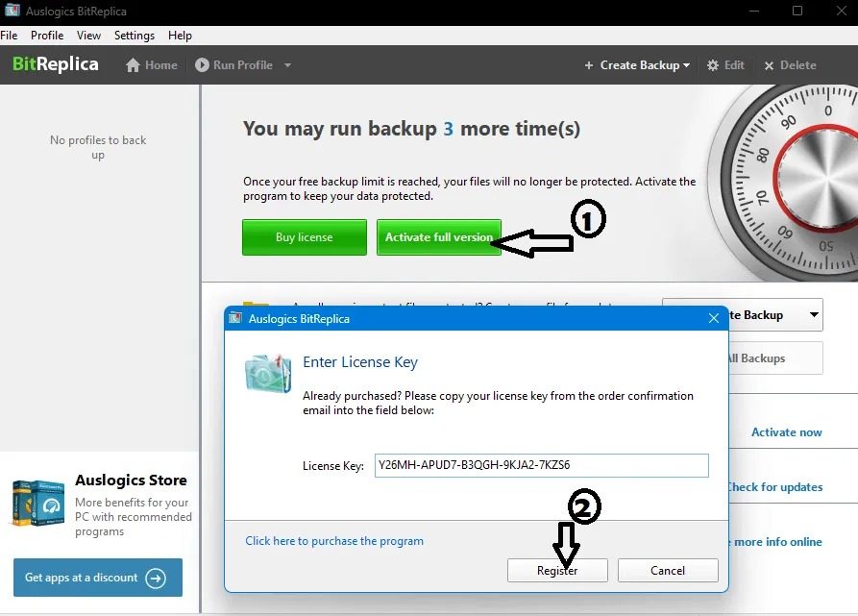Click the Home icon in toolbar
This screenshot has height=616, width=858.
pos(134,65)
